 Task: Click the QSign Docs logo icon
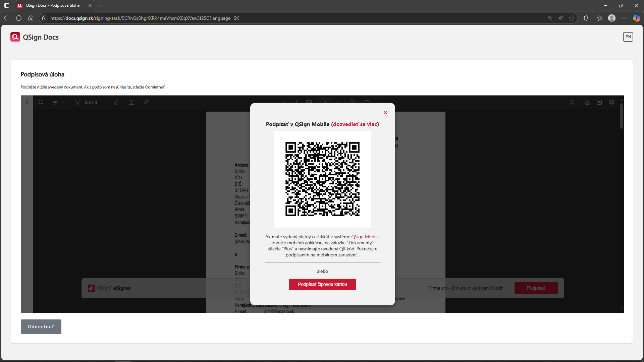15,37
